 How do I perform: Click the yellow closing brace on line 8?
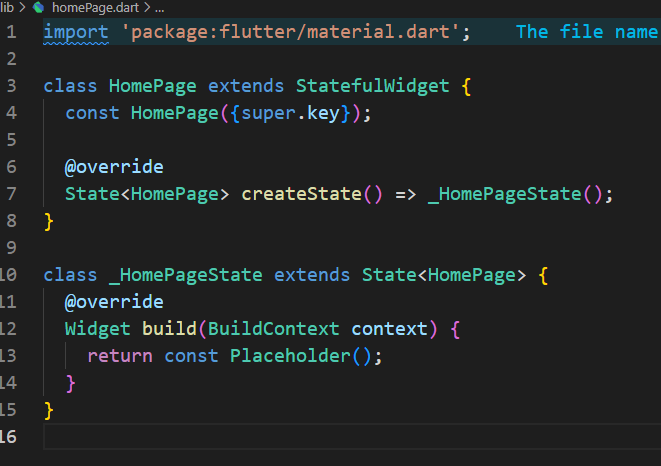click(x=49, y=221)
